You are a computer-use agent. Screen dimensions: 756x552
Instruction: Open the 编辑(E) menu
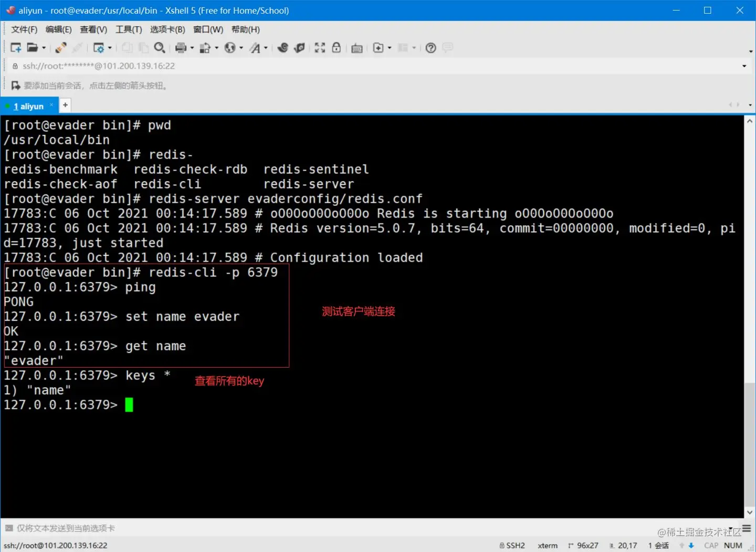58,29
